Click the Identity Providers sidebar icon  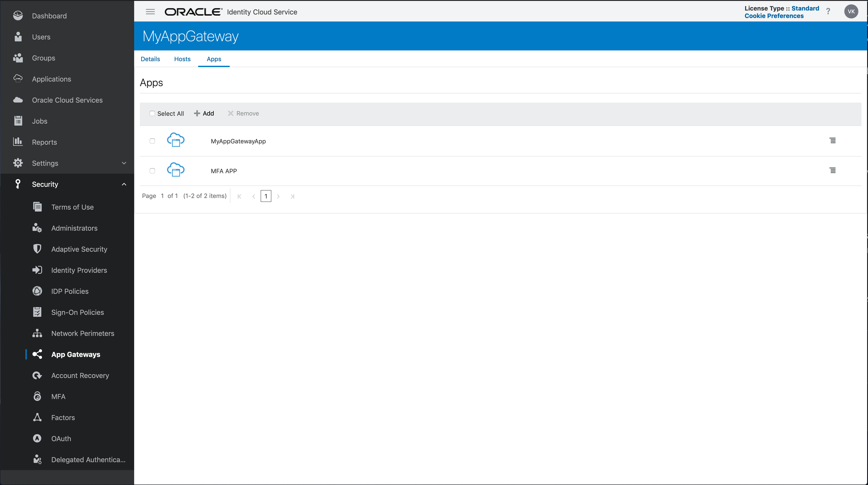click(x=37, y=270)
